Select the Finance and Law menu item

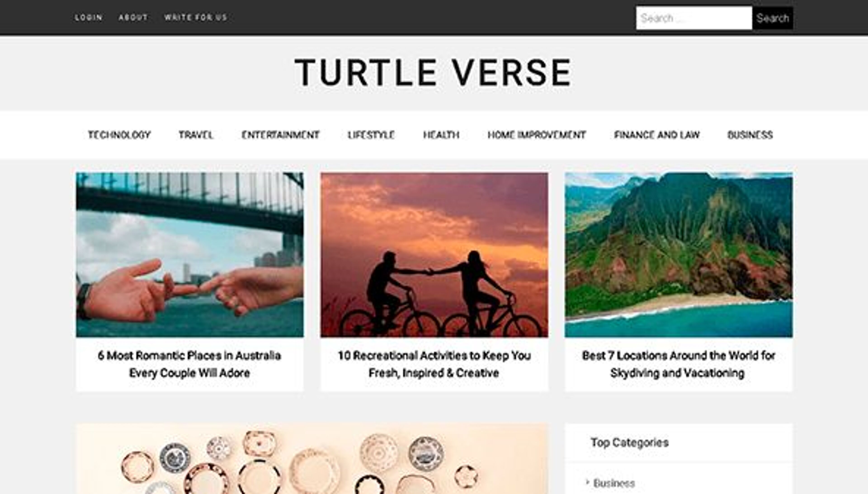657,135
